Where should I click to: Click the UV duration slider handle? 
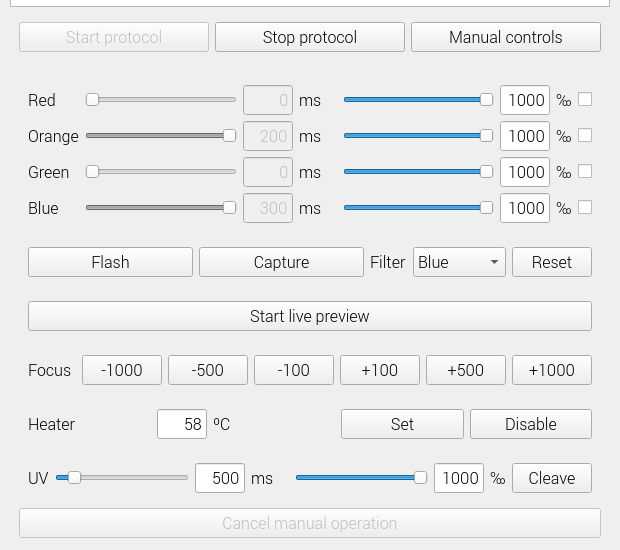74,478
